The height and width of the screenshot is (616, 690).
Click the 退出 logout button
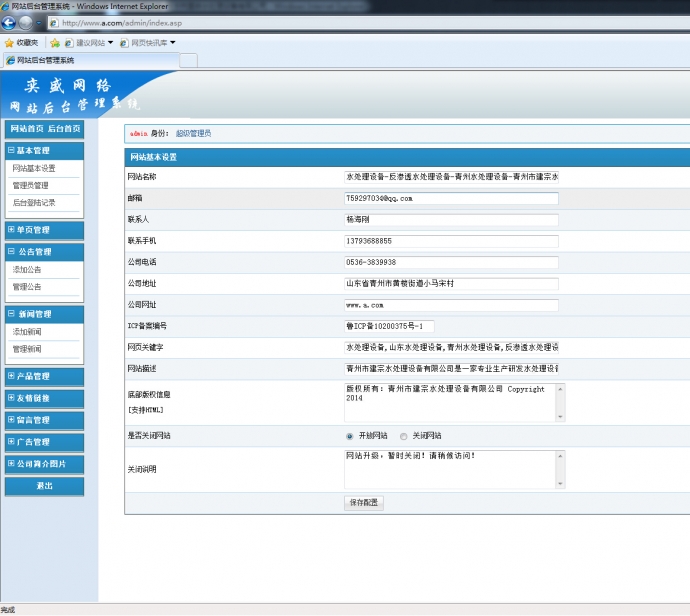[x=44, y=486]
